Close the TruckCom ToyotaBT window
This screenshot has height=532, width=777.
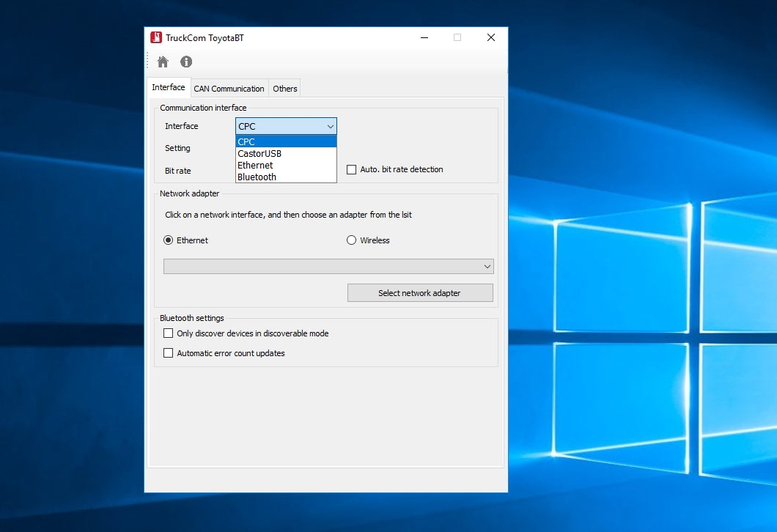pyautogui.click(x=490, y=38)
